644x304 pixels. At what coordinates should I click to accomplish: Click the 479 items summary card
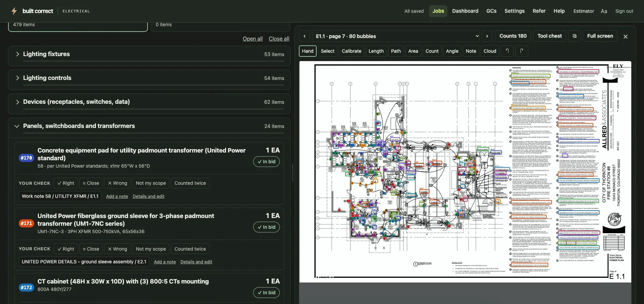[78, 26]
